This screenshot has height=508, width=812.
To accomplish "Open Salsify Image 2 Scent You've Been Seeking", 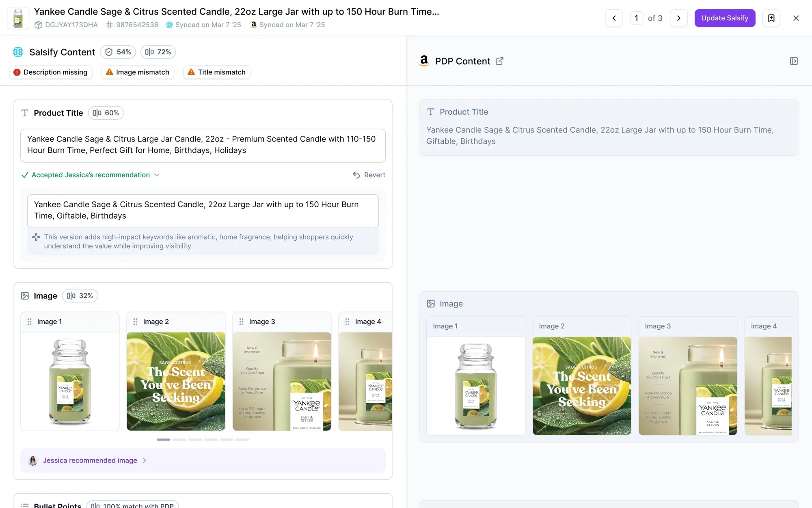I will point(176,382).
